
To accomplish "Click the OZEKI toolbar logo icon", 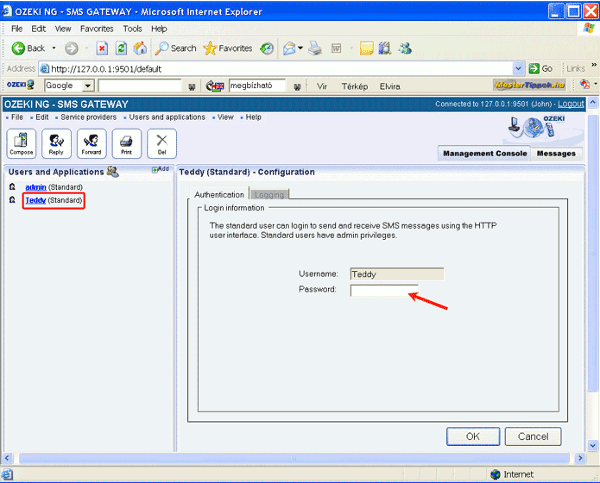I will 21,85.
